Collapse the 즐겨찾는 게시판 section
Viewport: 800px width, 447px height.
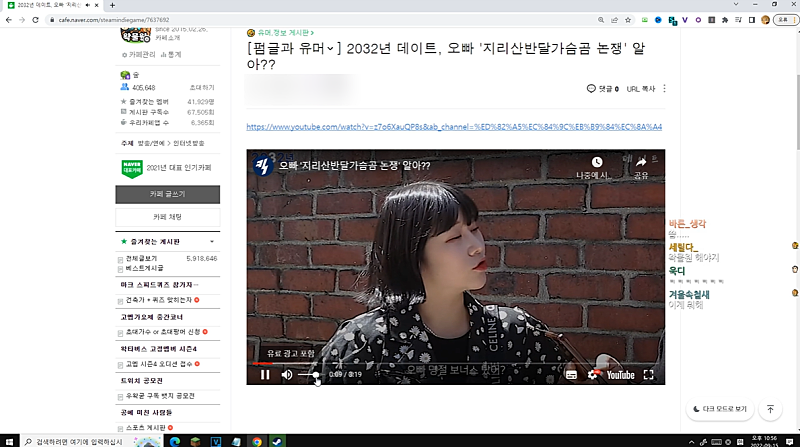click(x=211, y=242)
